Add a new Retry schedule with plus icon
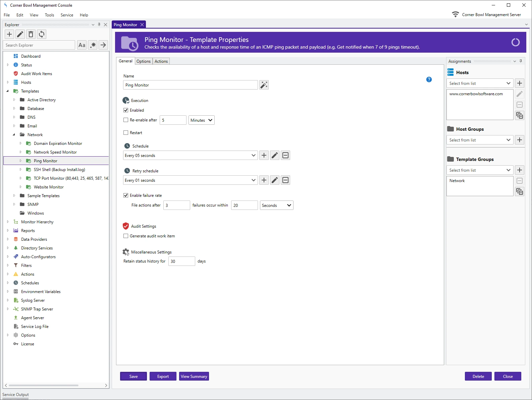 pos(264,180)
